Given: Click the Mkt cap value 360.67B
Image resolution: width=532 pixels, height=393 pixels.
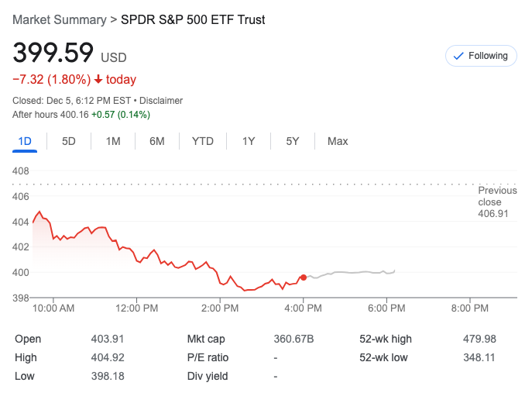Looking at the screenshot, I should [293, 339].
